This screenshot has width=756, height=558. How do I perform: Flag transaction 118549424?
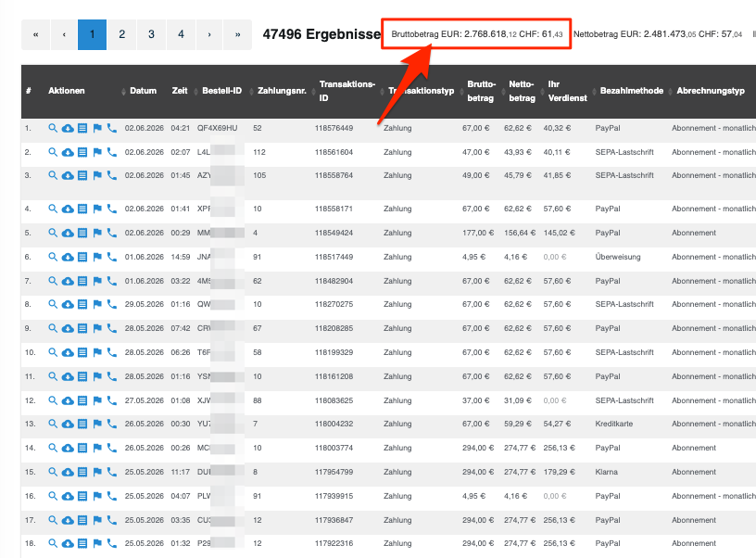pos(97,233)
